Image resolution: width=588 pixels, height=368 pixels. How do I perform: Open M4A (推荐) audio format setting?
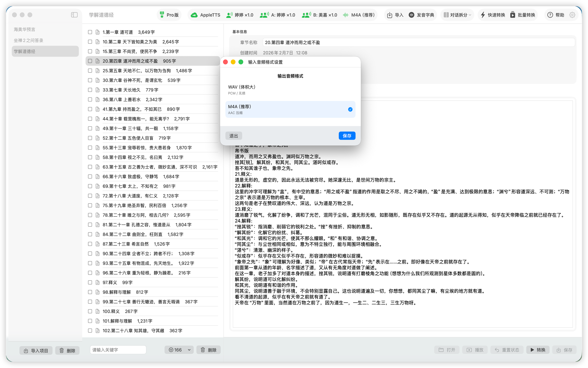tap(359, 15)
